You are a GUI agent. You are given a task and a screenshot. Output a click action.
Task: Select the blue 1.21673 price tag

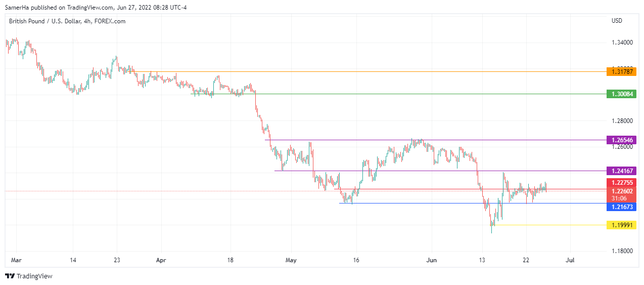click(x=622, y=207)
